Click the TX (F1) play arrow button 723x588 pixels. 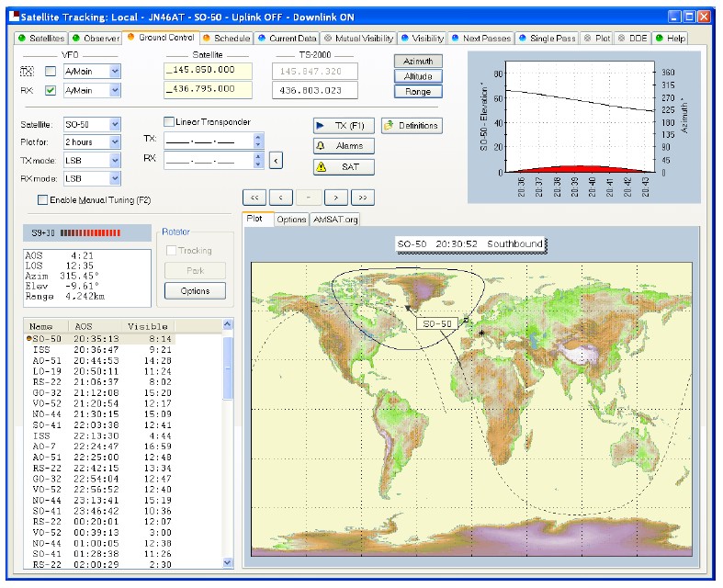click(344, 126)
